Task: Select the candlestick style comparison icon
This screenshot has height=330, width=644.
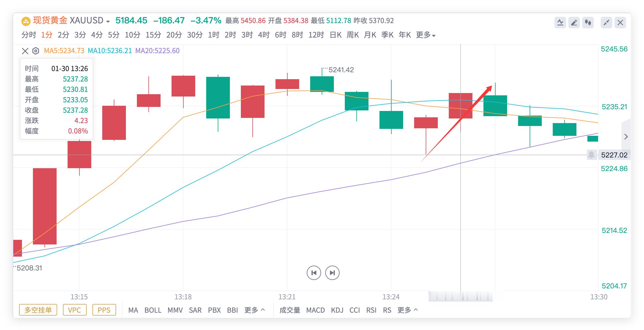Action: [588, 22]
